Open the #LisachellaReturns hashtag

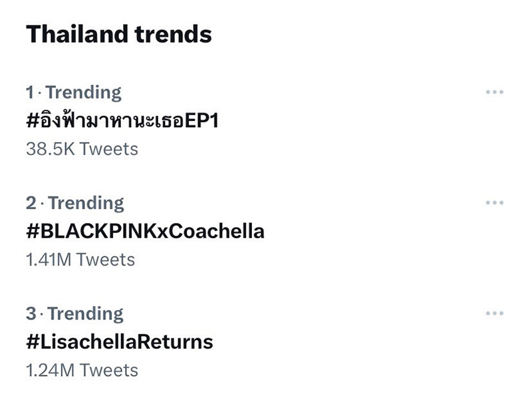(119, 341)
